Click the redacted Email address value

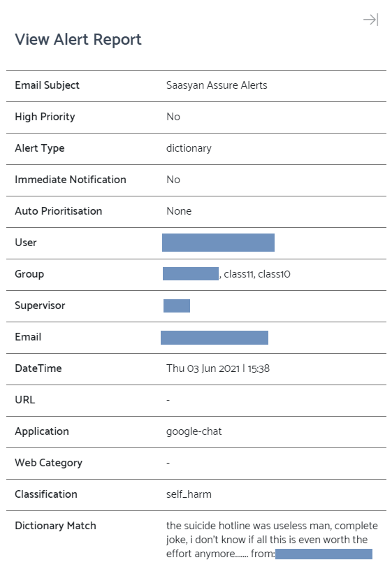coord(215,338)
